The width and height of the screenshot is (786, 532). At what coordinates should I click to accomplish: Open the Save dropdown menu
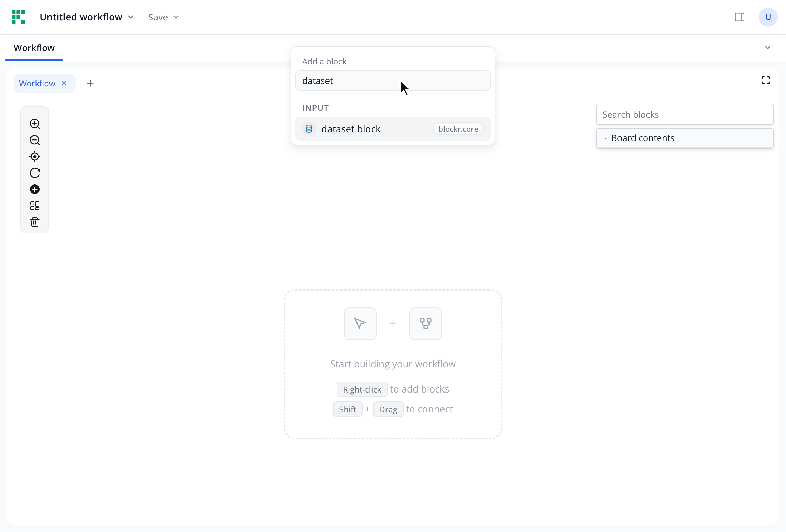[x=163, y=17]
